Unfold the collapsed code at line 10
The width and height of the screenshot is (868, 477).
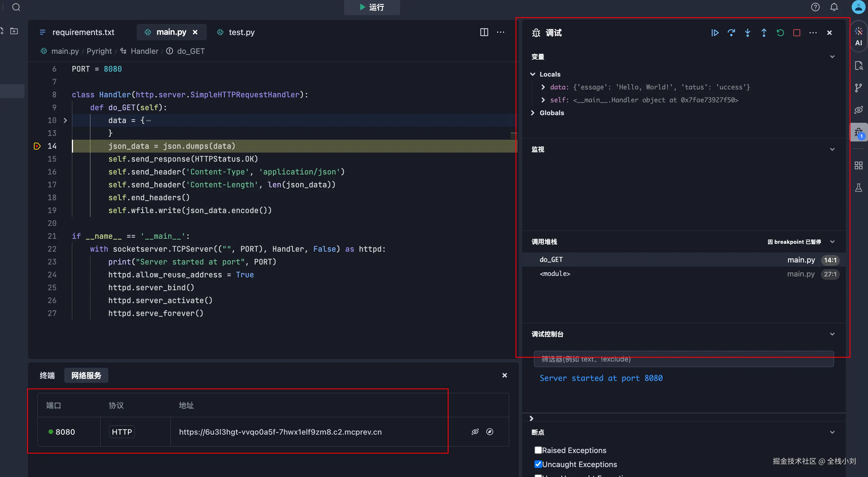65,120
